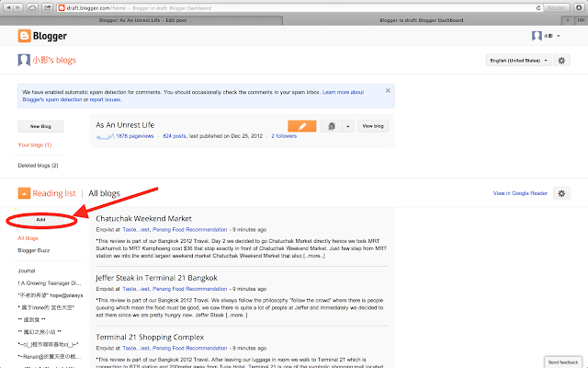Click the Safari forward navigation arrow

(x=18, y=7)
